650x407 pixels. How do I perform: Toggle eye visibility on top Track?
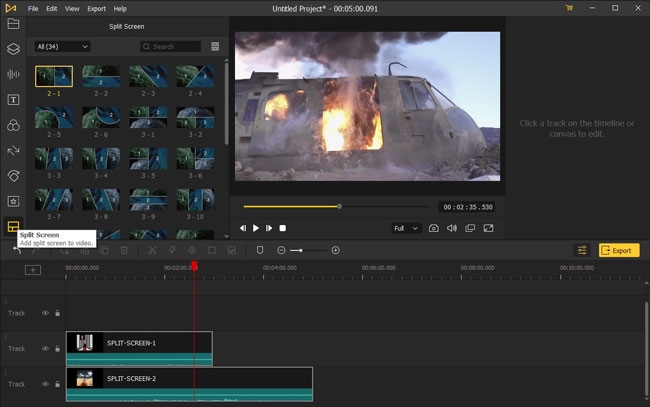[45, 313]
